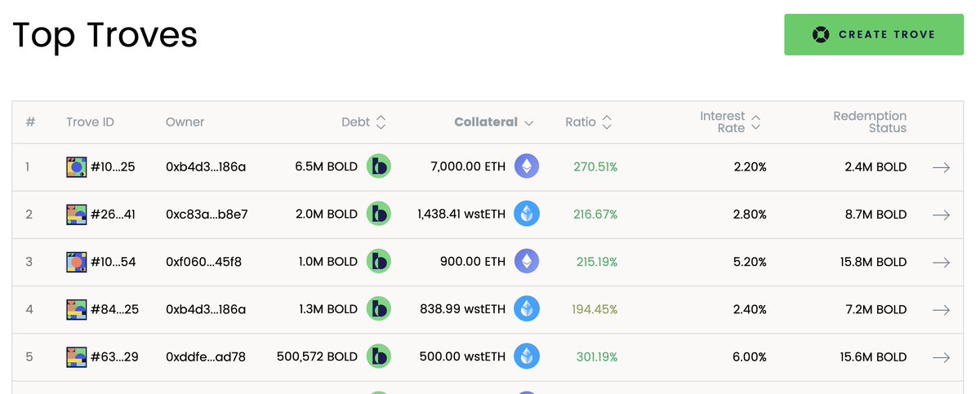Click the 194.45% ratio value
Image resolution: width=980 pixels, height=394 pixels.
coord(595,310)
